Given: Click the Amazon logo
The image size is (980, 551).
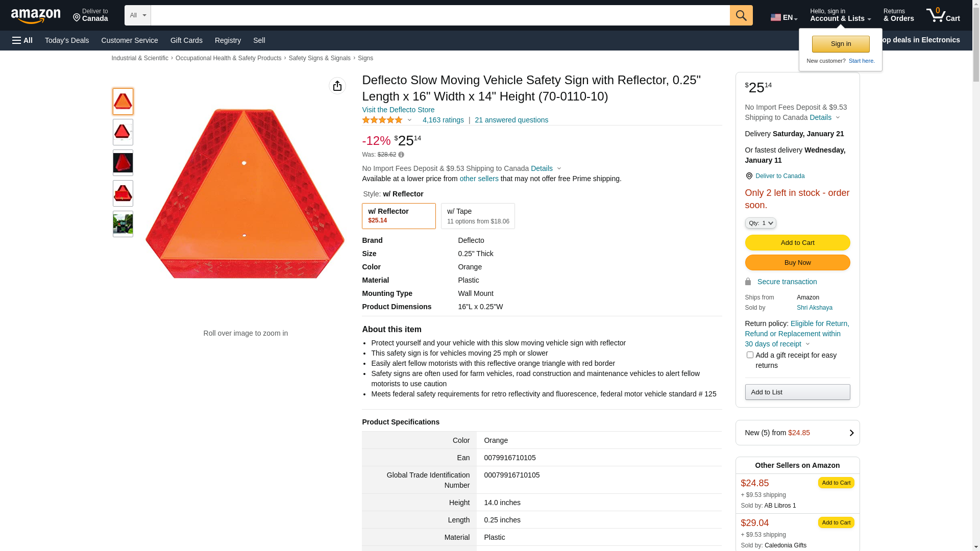Looking at the screenshot, I should [x=36, y=16].
